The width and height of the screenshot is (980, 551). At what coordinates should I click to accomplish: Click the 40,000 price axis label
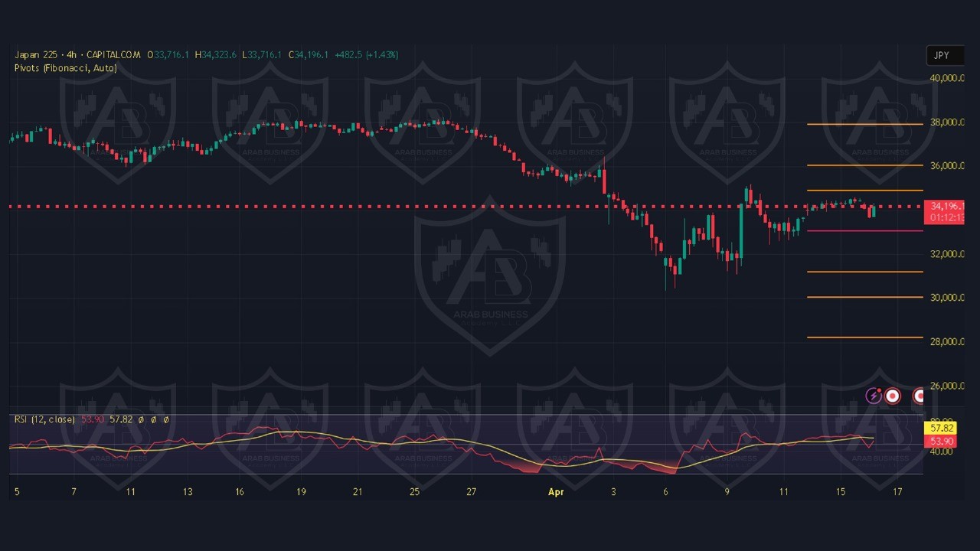pyautogui.click(x=946, y=78)
